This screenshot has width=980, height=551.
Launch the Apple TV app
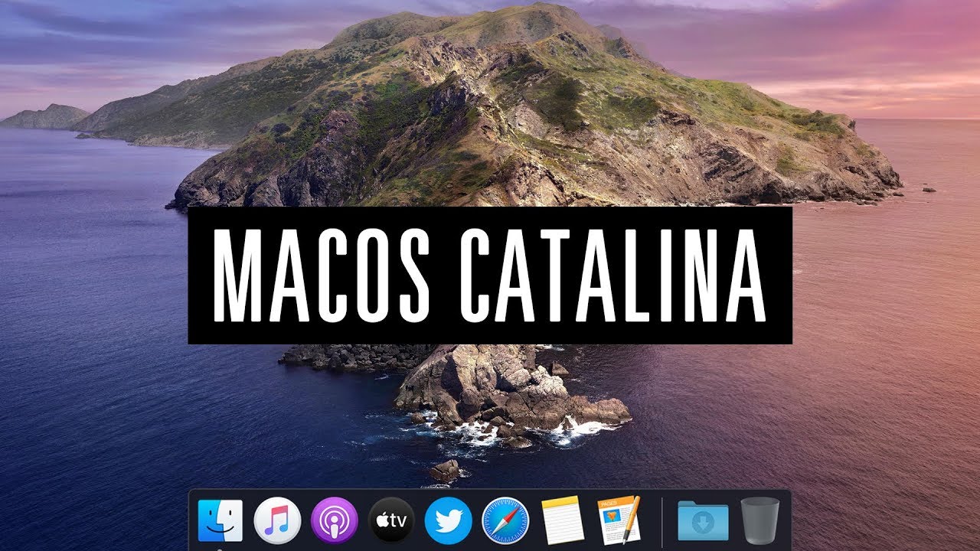[391, 520]
